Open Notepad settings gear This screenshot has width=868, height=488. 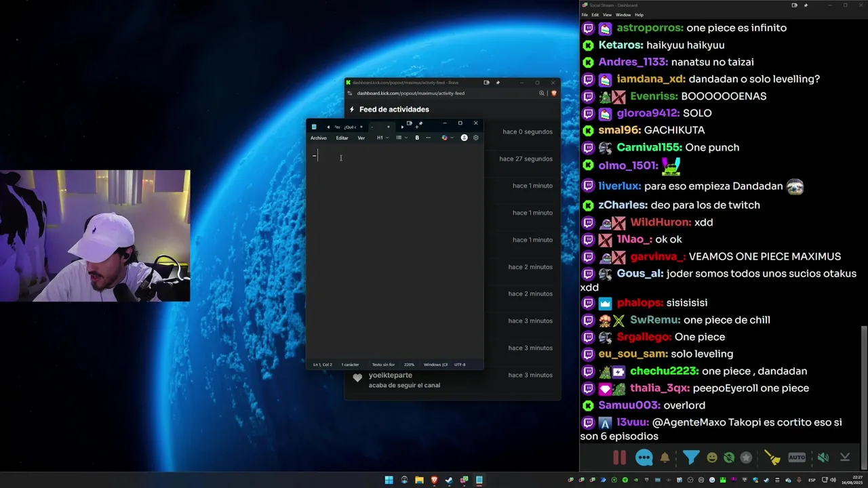click(x=476, y=138)
